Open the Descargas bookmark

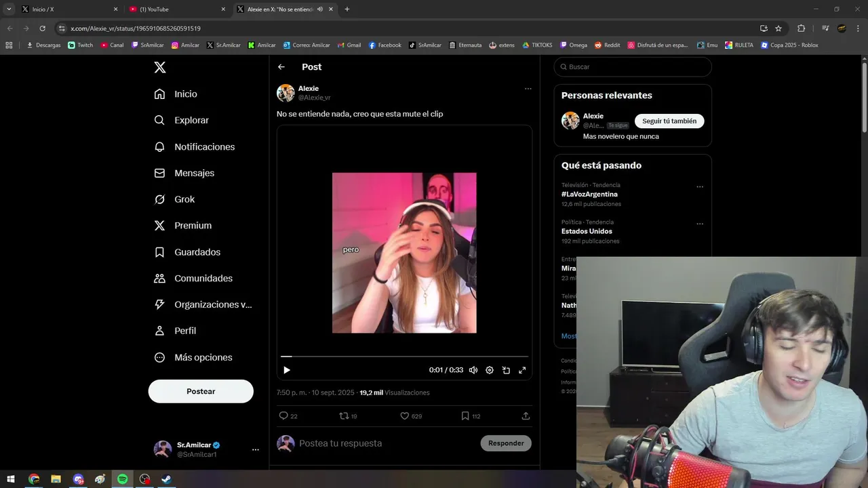(x=43, y=45)
